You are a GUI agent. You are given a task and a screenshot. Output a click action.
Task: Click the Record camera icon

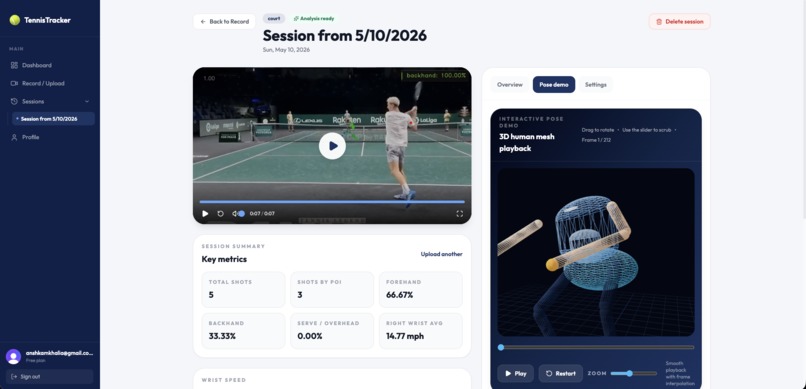[x=14, y=83]
